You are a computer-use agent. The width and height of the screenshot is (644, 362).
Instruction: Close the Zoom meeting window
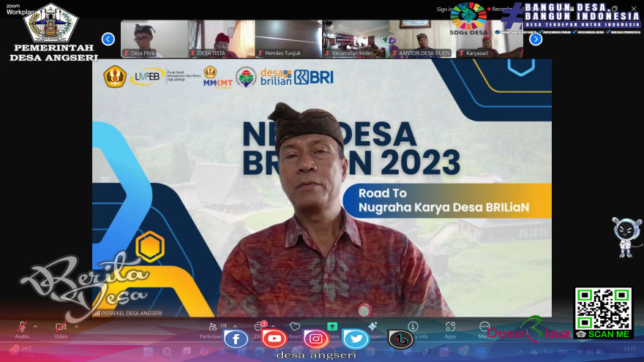[x=634, y=9]
